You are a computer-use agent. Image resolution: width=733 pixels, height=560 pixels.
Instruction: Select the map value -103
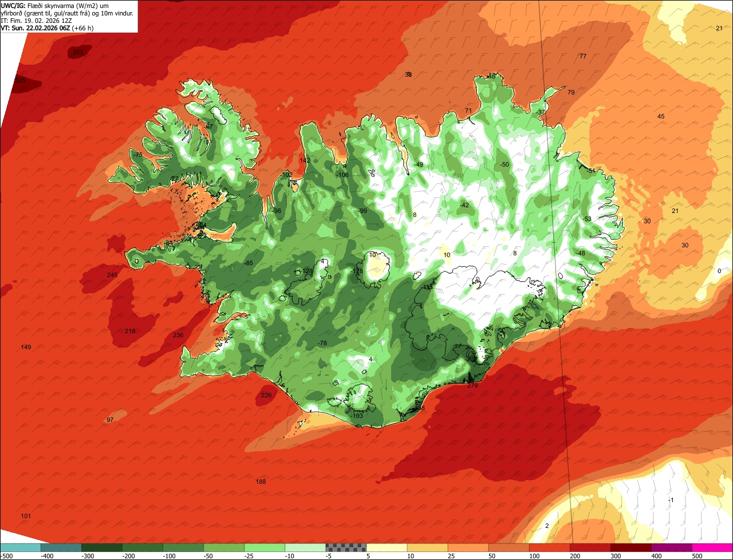coord(356,416)
